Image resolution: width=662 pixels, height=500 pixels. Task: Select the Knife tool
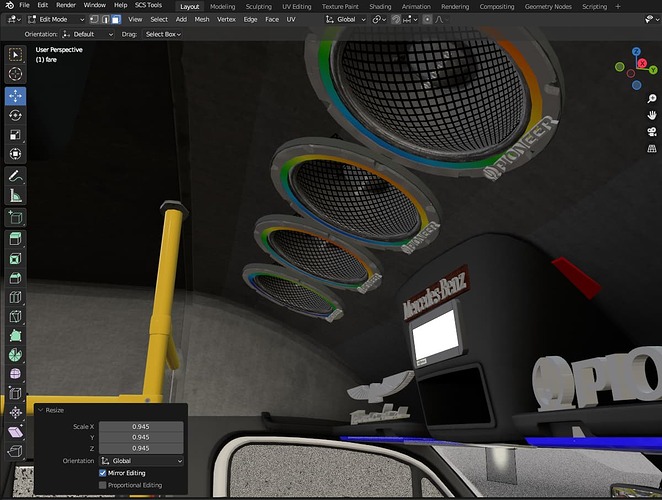pos(16,316)
